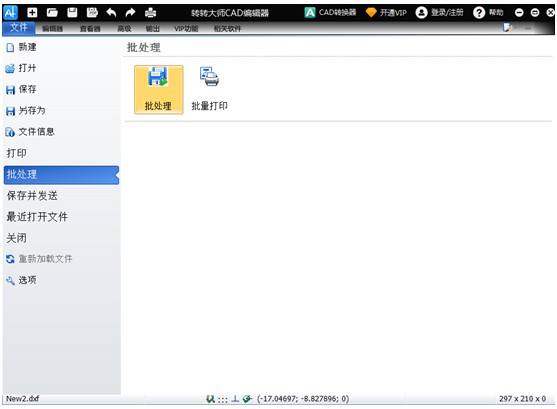
Task: Switch to the 查看器 ribbon tab
Action: click(90, 28)
